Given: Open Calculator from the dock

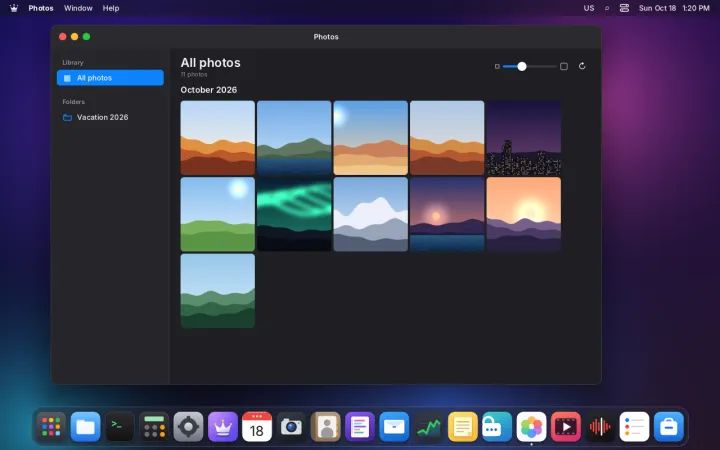Looking at the screenshot, I should pyautogui.click(x=154, y=427).
